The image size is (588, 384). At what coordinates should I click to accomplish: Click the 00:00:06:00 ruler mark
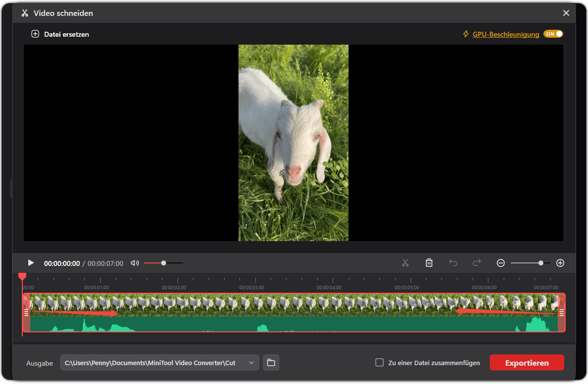[484, 288]
